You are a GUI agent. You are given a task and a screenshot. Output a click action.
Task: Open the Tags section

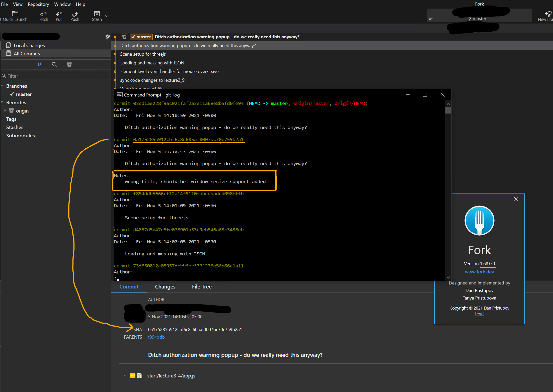click(x=11, y=119)
